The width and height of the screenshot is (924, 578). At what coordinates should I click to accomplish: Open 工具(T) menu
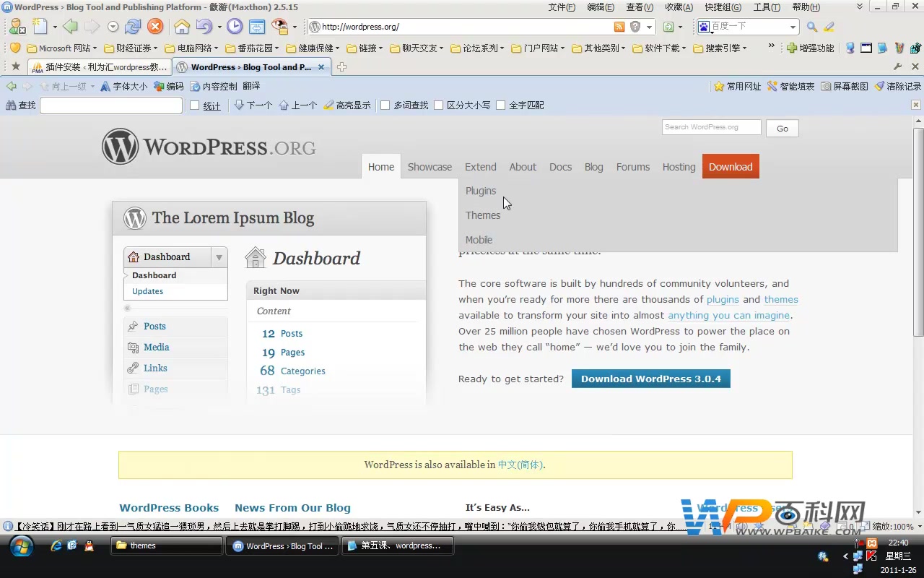point(767,7)
